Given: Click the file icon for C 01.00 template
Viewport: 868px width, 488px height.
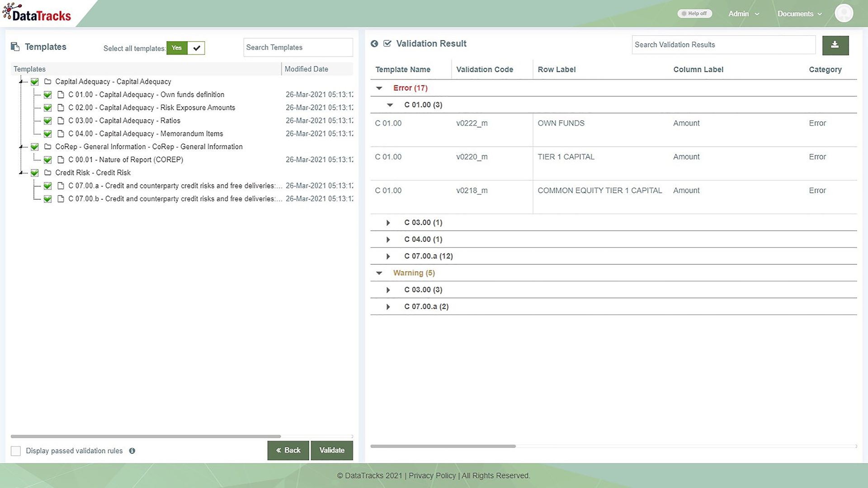Looking at the screenshot, I should tap(61, 95).
